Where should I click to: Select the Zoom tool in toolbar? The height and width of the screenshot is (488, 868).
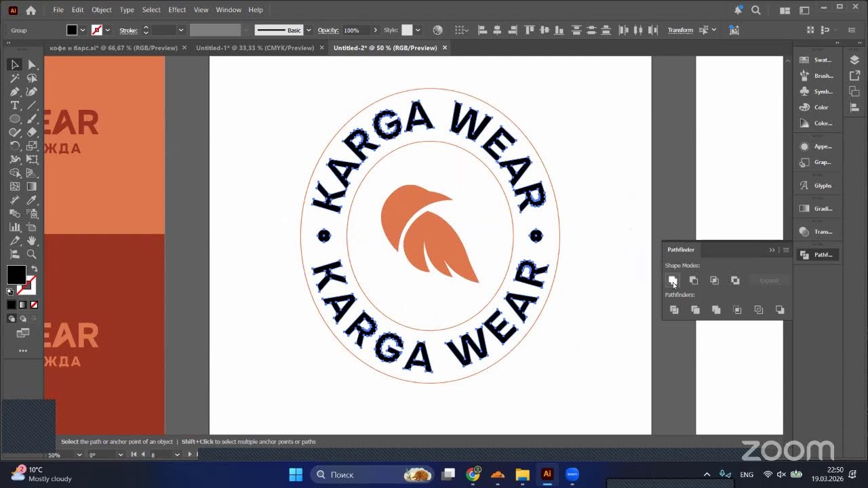32,254
